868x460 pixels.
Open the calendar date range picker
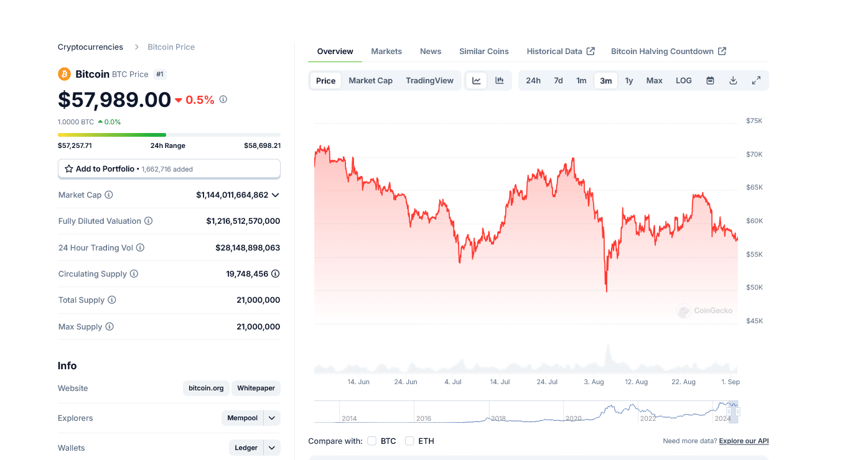(710, 81)
